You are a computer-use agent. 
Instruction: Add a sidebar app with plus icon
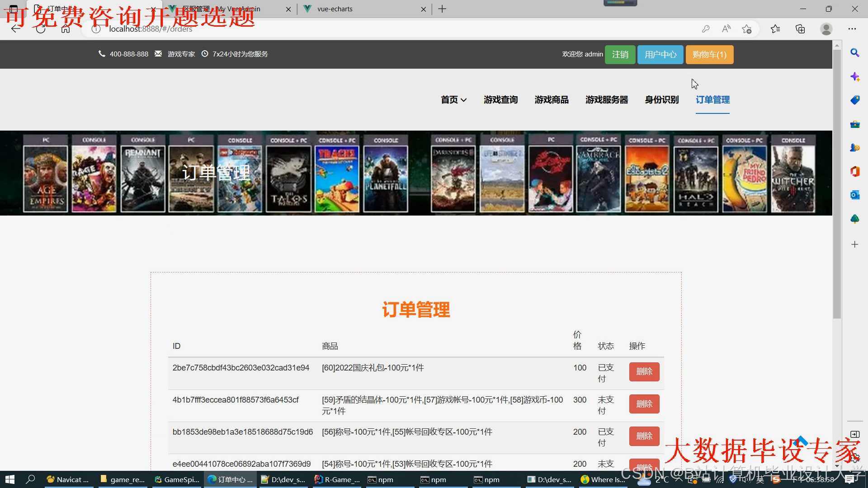coord(854,244)
